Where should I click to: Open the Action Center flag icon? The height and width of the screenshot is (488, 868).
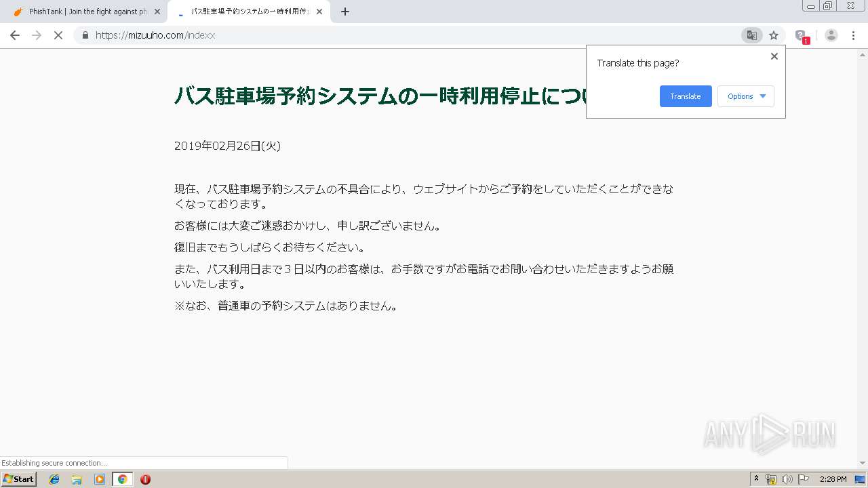pos(804,479)
